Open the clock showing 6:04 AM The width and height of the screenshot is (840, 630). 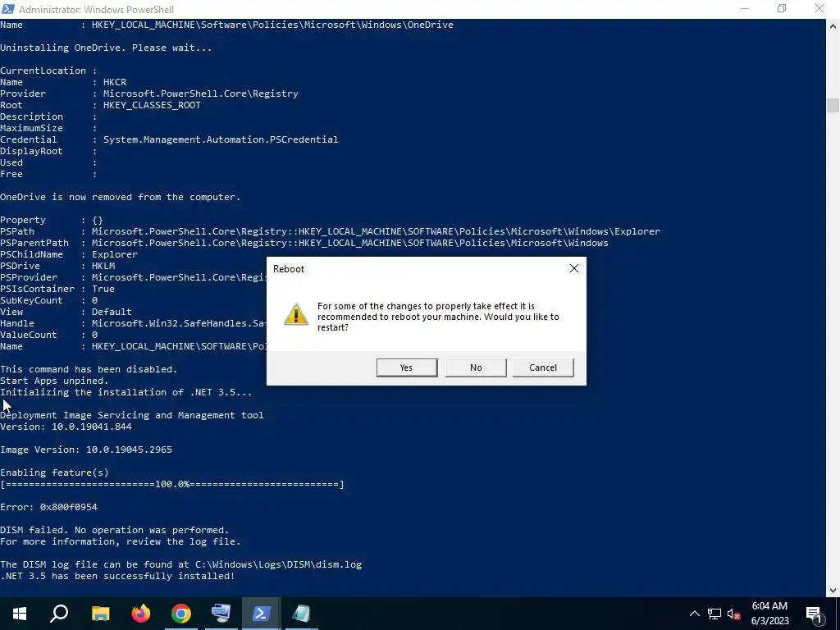click(x=769, y=614)
